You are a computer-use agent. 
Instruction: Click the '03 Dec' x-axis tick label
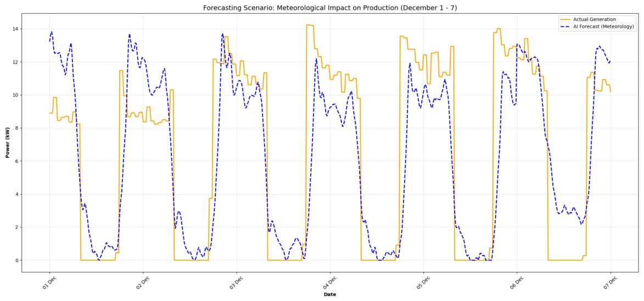(x=236, y=282)
